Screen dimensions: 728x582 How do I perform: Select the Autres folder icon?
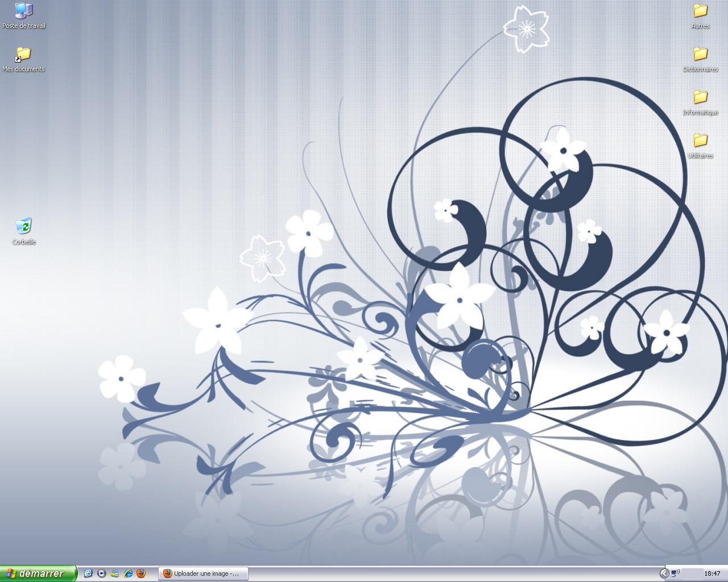coord(700,16)
